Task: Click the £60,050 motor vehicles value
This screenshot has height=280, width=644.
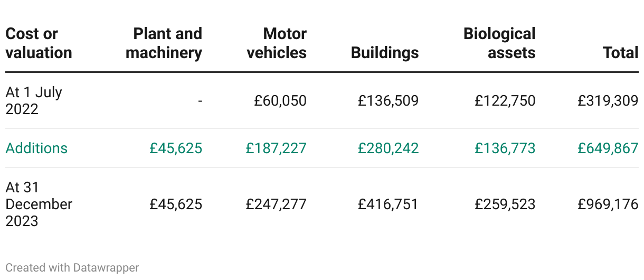Action: (x=280, y=100)
